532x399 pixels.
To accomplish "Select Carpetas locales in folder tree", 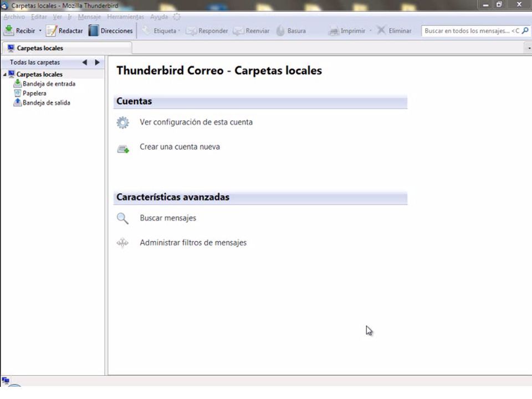I will click(39, 74).
